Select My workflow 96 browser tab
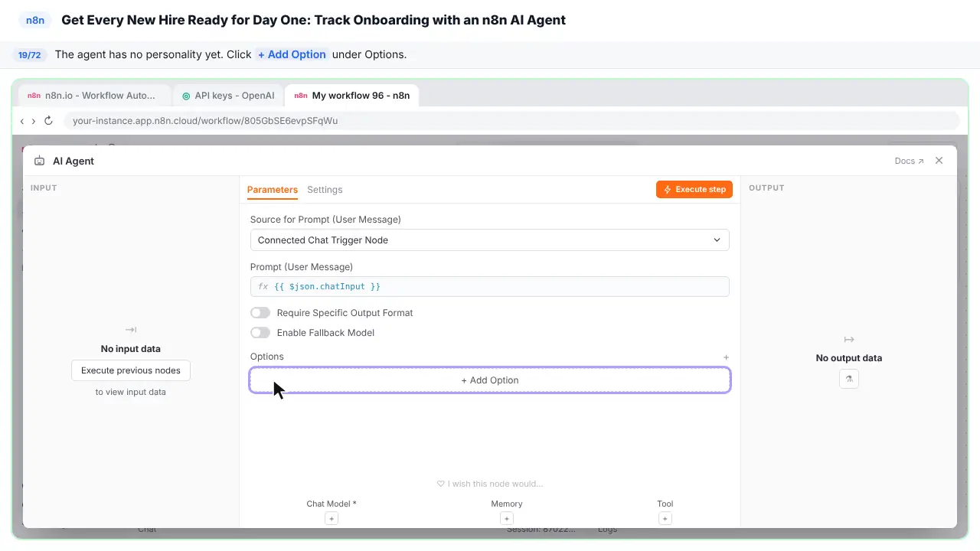This screenshot has height=551, width=980. tap(352, 96)
